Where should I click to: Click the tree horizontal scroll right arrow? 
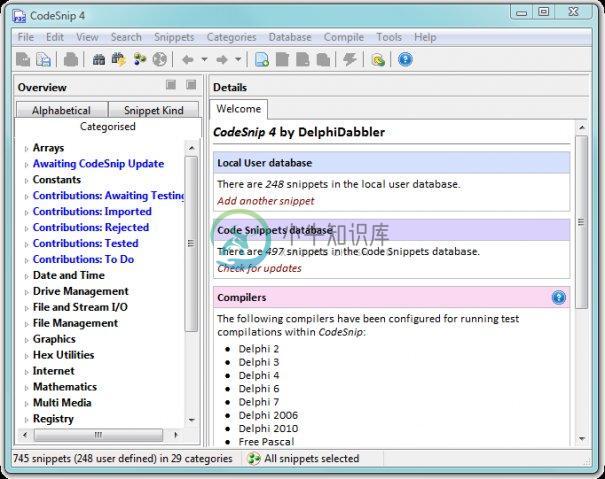[176, 435]
